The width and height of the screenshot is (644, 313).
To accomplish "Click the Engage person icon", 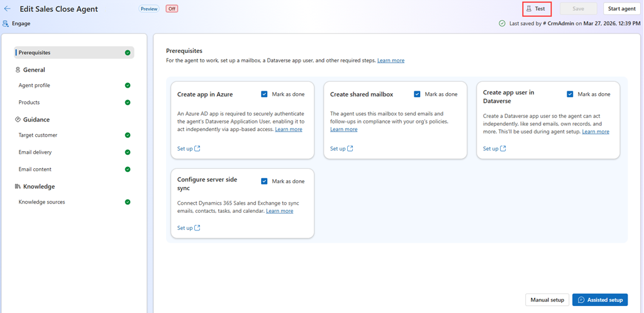I will point(6,23).
